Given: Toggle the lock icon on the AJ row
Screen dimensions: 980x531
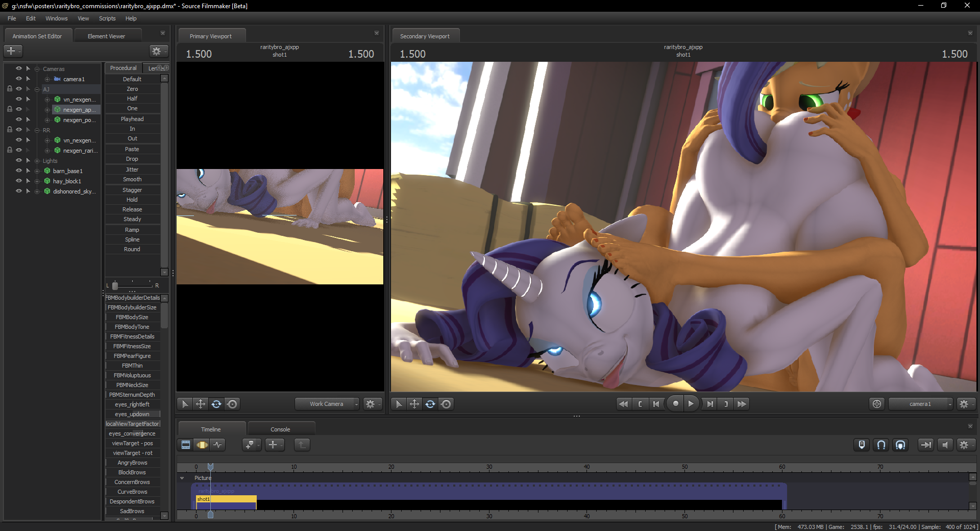Looking at the screenshot, I should tap(9, 89).
